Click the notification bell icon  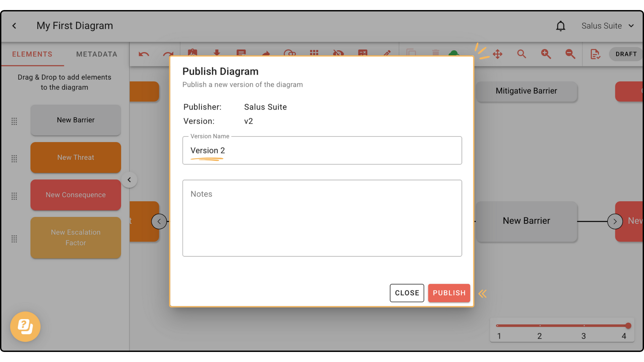(x=560, y=26)
